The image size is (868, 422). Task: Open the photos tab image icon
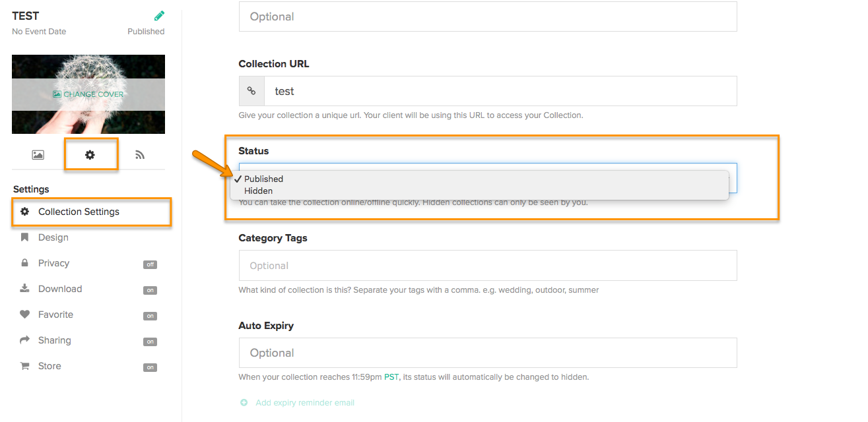(x=38, y=155)
